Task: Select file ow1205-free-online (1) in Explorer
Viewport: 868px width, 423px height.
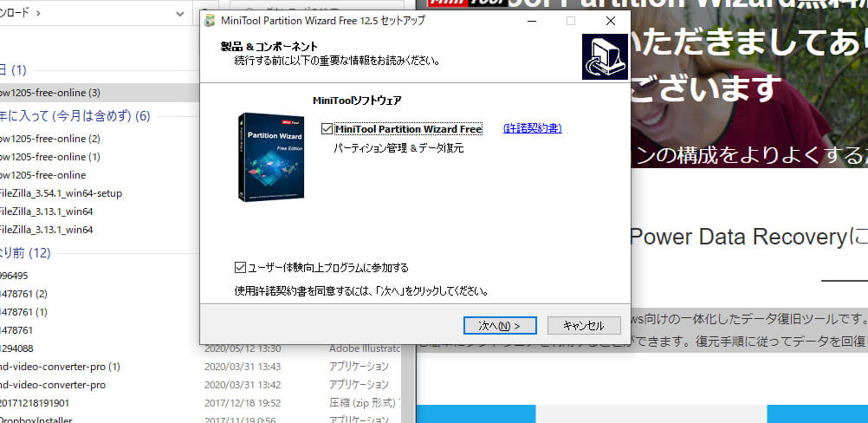Action: [x=50, y=157]
